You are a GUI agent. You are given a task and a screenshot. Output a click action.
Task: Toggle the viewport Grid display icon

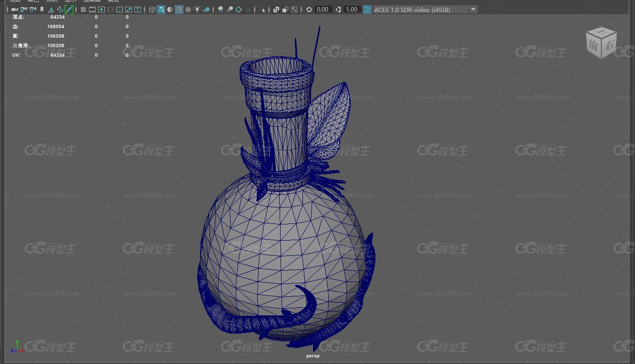[83, 10]
